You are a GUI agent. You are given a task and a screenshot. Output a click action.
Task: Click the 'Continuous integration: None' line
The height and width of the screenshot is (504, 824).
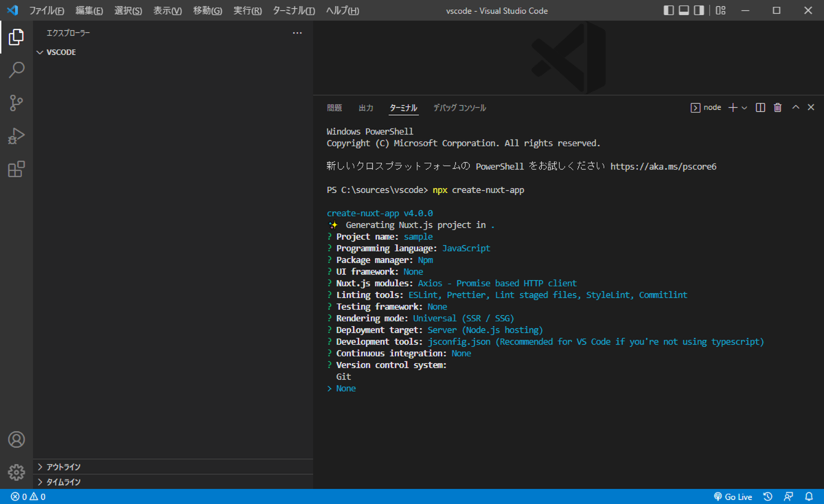point(399,354)
